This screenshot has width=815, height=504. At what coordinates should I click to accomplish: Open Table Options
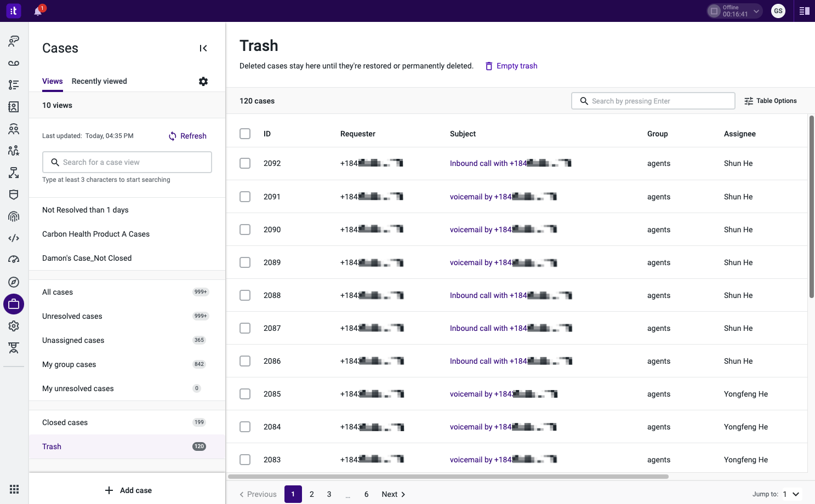point(771,101)
